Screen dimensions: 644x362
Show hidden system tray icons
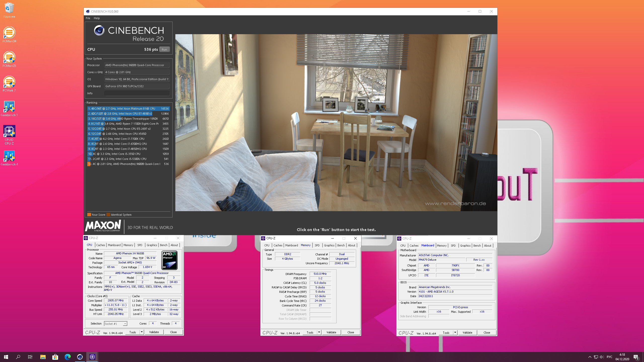[590, 357]
